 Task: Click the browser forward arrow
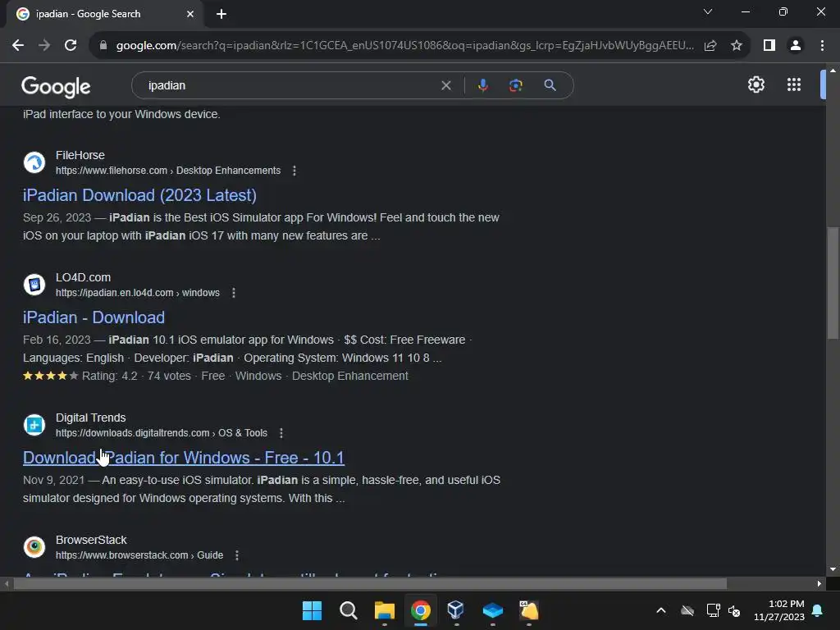(44, 46)
